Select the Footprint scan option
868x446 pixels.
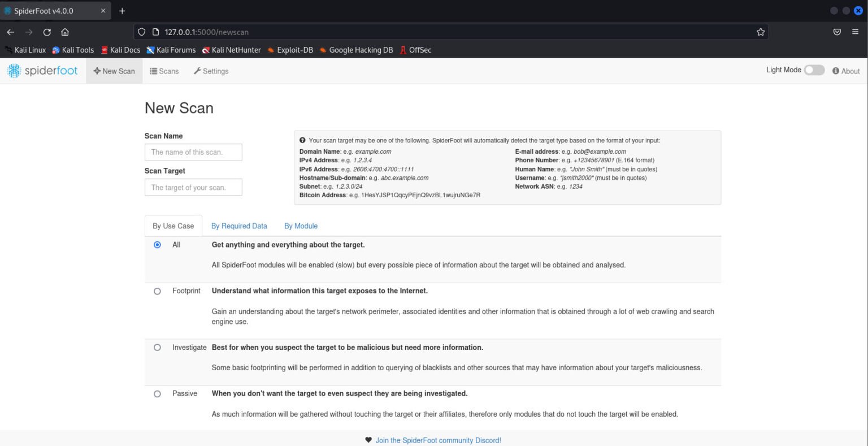[157, 291]
